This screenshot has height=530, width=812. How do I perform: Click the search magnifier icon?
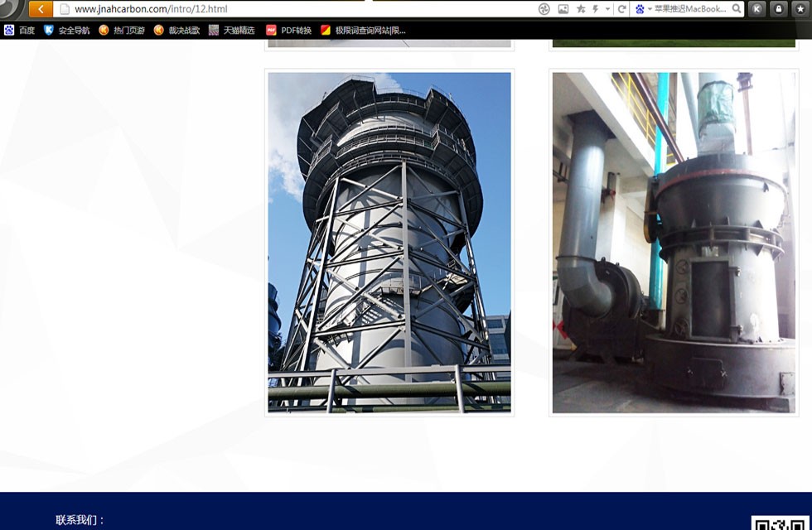click(x=737, y=9)
